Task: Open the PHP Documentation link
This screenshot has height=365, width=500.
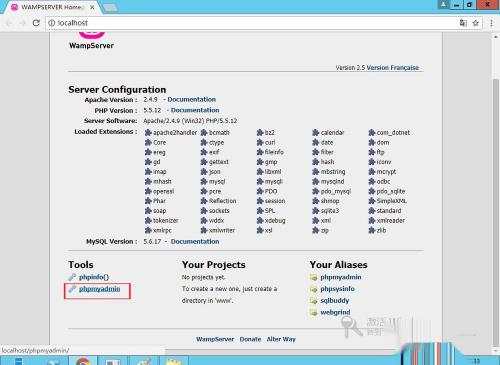Action: (x=195, y=110)
